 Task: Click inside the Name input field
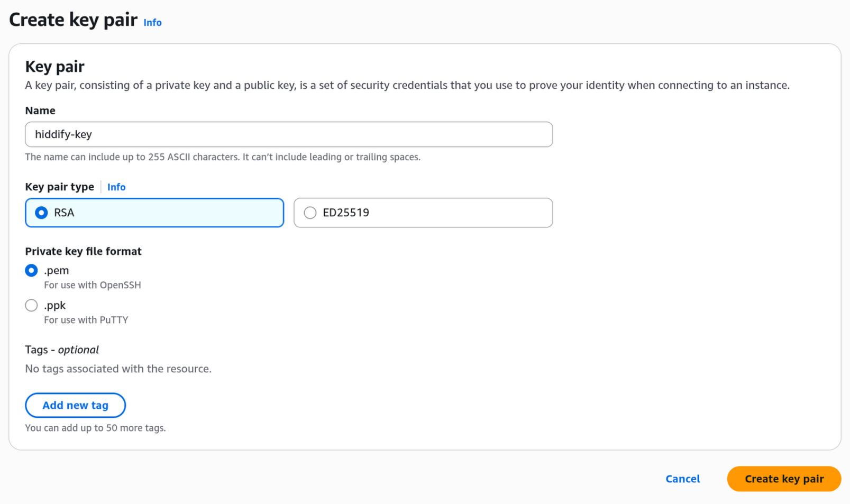[x=288, y=134]
